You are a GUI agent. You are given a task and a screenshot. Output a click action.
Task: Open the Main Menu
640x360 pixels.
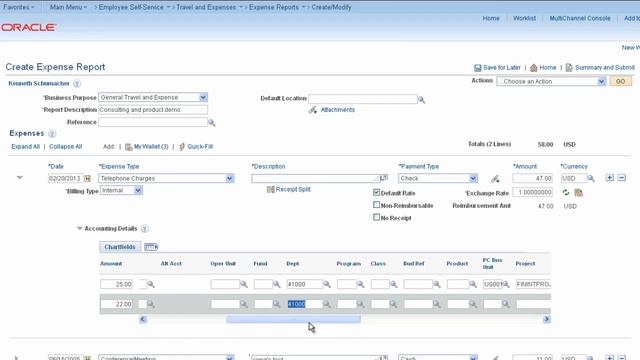[x=68, y=7]
